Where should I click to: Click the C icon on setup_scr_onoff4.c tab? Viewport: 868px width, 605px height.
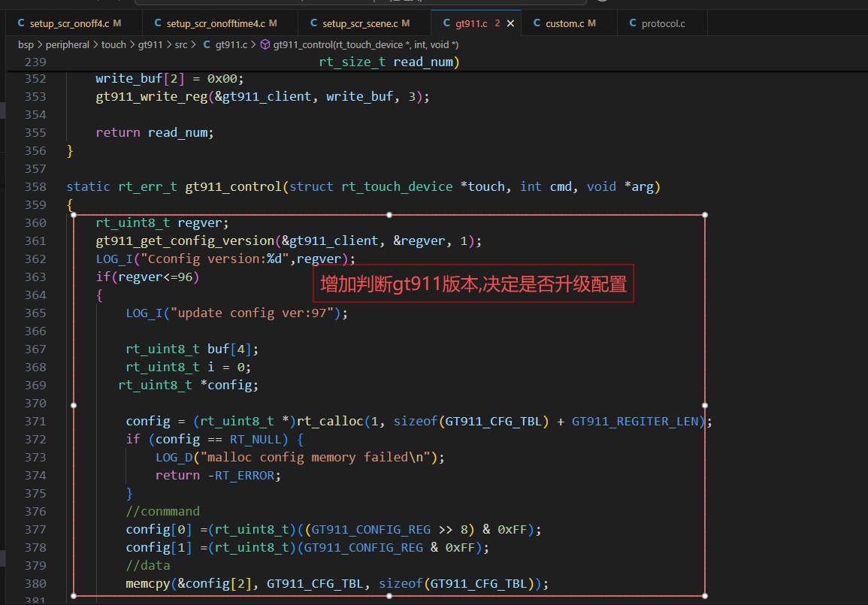point(21,23)
